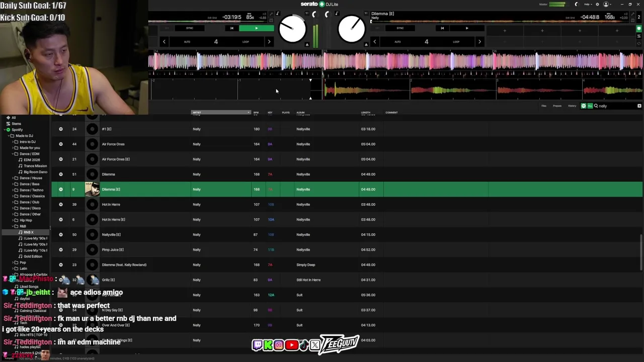Select the Trance Mission playlist
The height and width of the screenshot is (362, 644).
pos(35,166)
